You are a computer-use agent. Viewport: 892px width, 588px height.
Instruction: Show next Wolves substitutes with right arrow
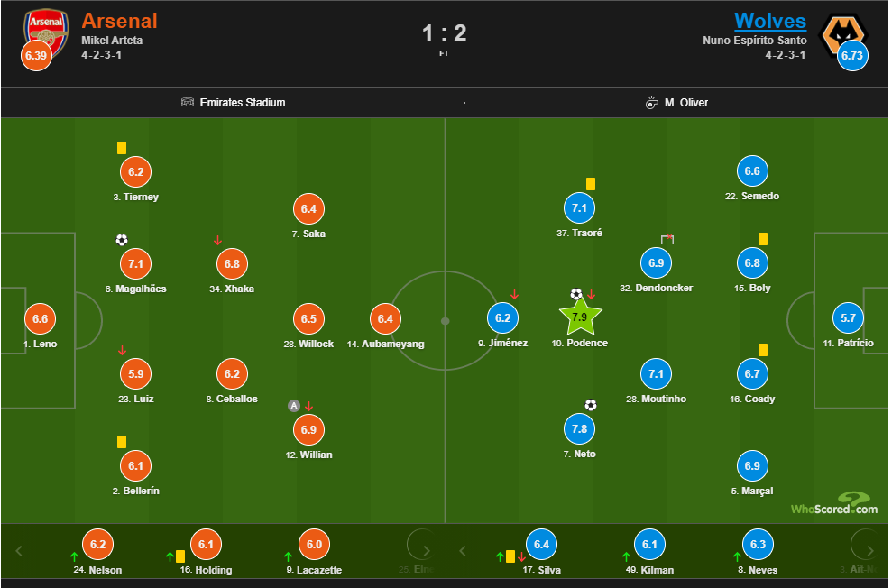click(869, 550)
